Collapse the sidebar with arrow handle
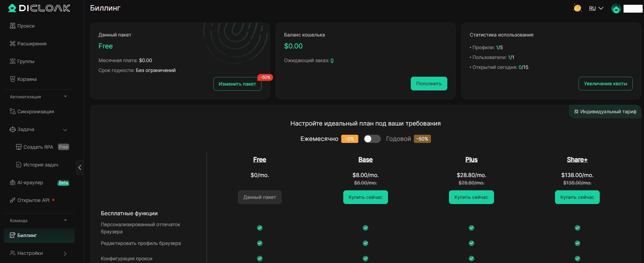 click(79, 167)
